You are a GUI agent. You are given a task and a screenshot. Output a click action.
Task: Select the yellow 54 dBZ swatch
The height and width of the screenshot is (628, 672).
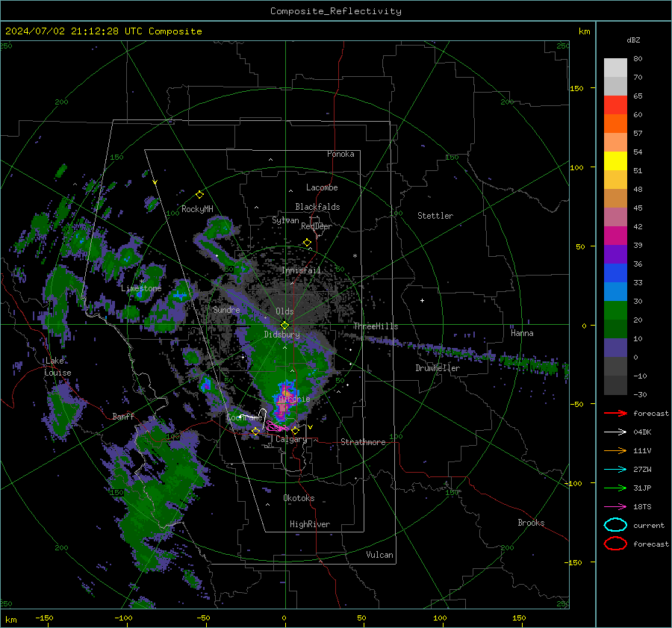(615, 161)
